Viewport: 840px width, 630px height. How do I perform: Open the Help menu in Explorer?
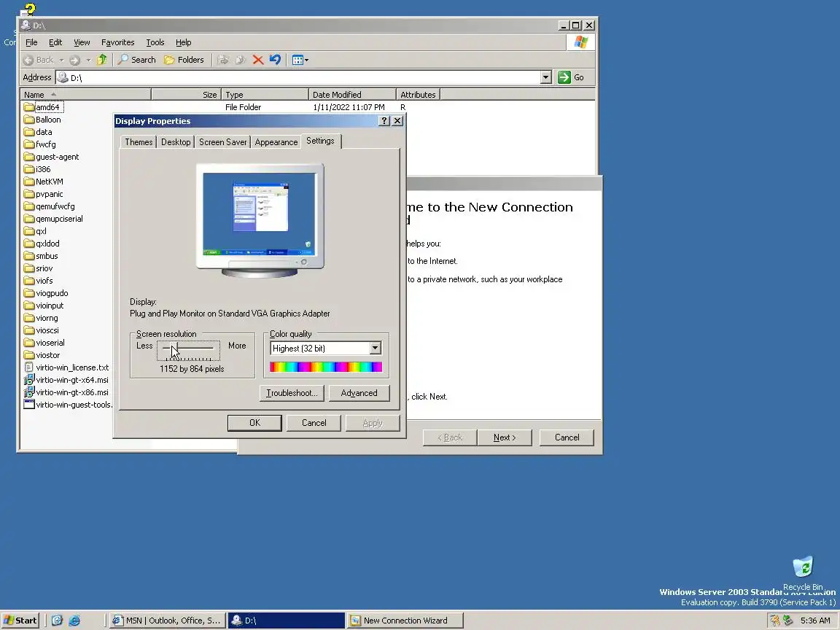[x=183, y=42]
